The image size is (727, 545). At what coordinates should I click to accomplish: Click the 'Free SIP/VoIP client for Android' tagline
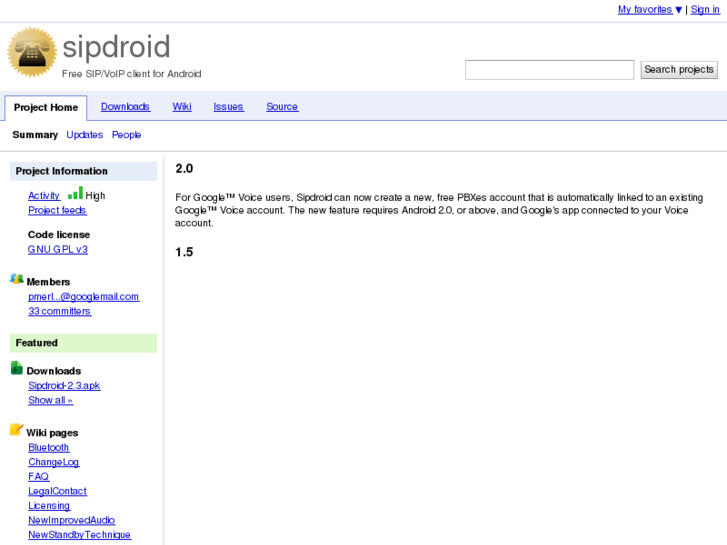[132, 74]
